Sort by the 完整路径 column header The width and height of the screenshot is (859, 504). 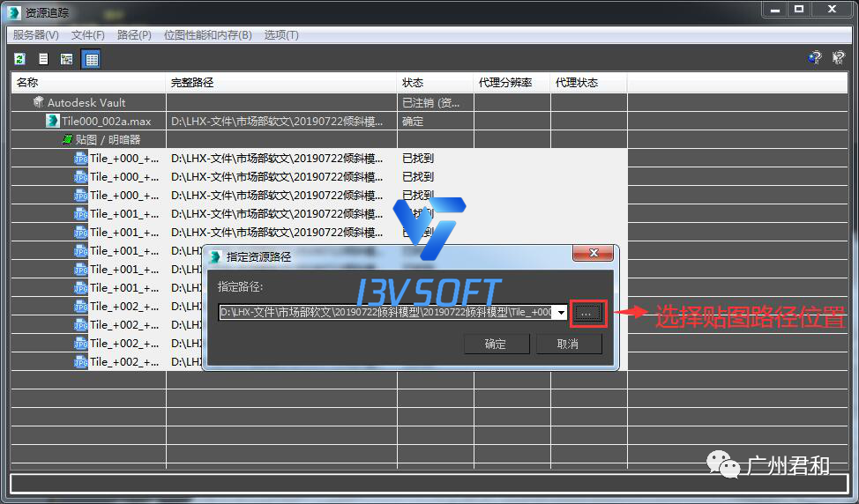(x=281, y=83)
